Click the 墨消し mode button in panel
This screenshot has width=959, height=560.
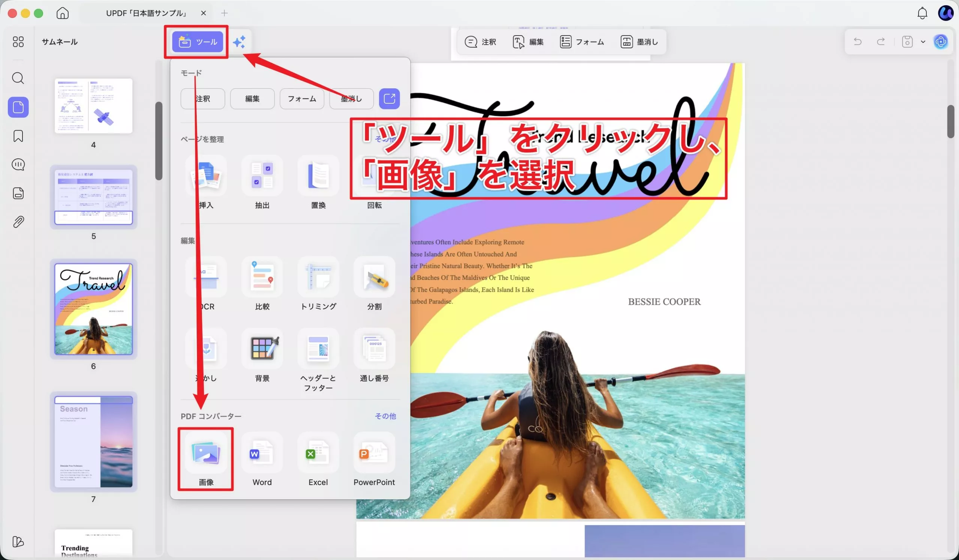tap(351, 99)
